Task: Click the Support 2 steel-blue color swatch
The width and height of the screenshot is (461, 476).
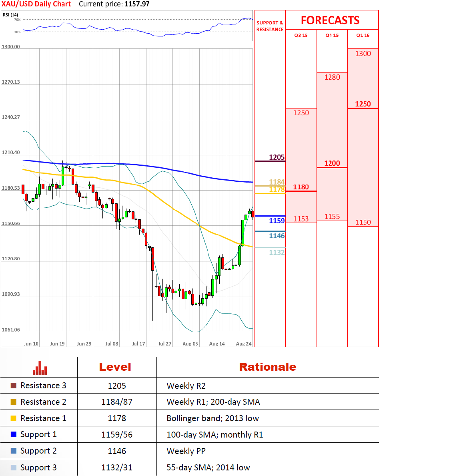Action: tap(13, 451)
